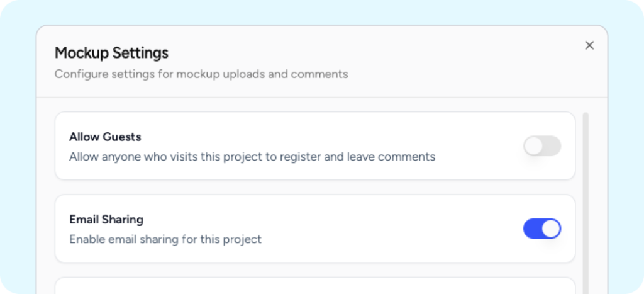Click the Enable email sharing description
The image size is (644, 294).
pos(165,239)
